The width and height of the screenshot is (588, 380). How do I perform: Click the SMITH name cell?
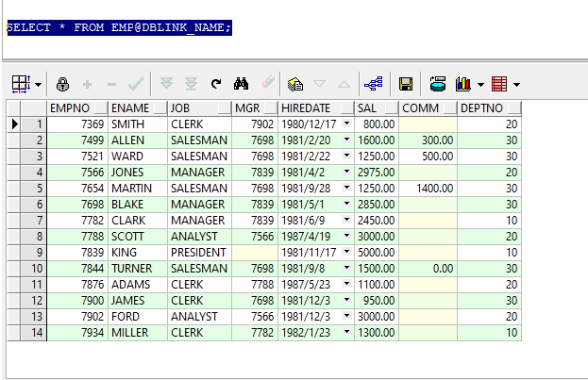[x=138, y=124]
